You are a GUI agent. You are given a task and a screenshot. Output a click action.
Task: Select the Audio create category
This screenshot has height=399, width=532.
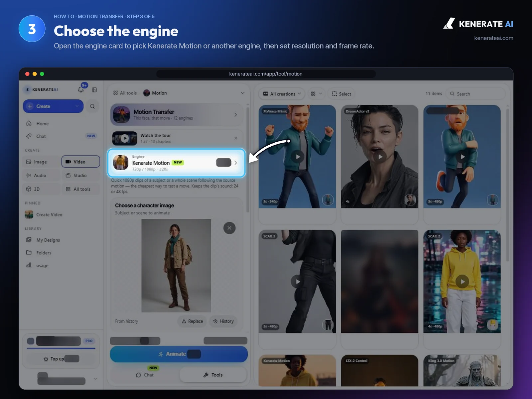tap(42, 175)
